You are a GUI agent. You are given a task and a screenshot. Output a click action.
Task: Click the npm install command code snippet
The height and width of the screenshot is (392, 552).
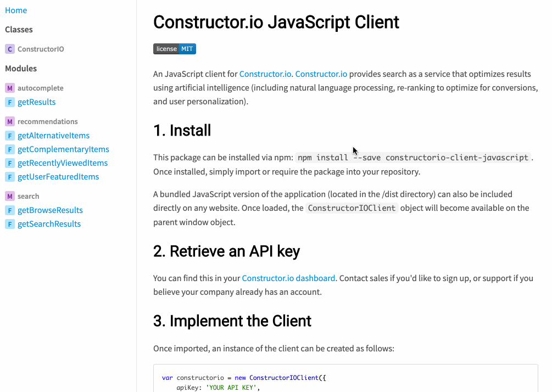coord(413,157)
